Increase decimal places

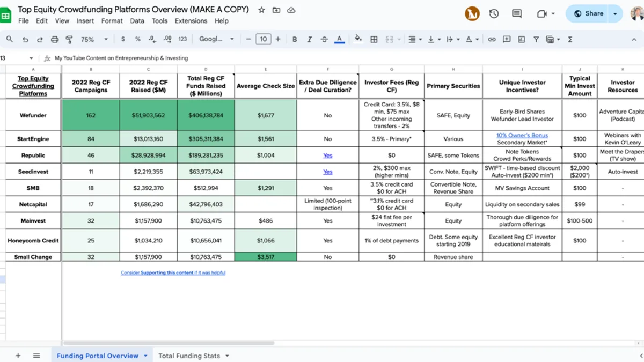[x=167, y=39]
